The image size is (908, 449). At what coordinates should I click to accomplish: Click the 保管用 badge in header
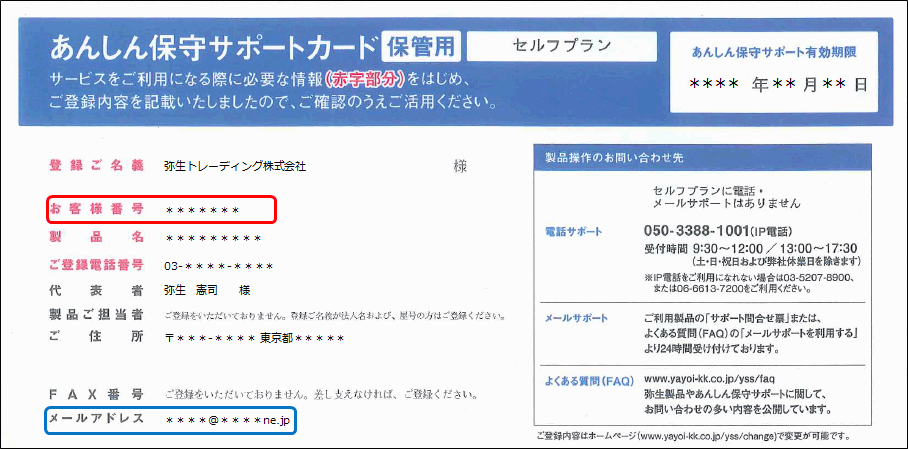click(419, 46)
